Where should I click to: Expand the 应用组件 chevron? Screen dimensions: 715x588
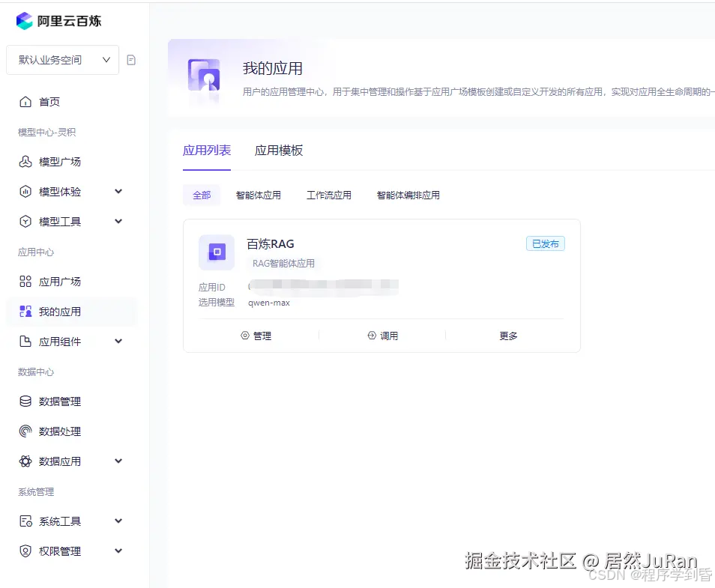[x=118, y=342]
